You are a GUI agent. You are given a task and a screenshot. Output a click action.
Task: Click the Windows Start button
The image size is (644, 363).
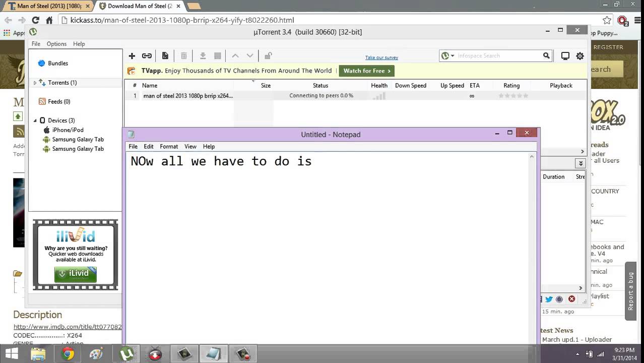click(x=11, y=354)
